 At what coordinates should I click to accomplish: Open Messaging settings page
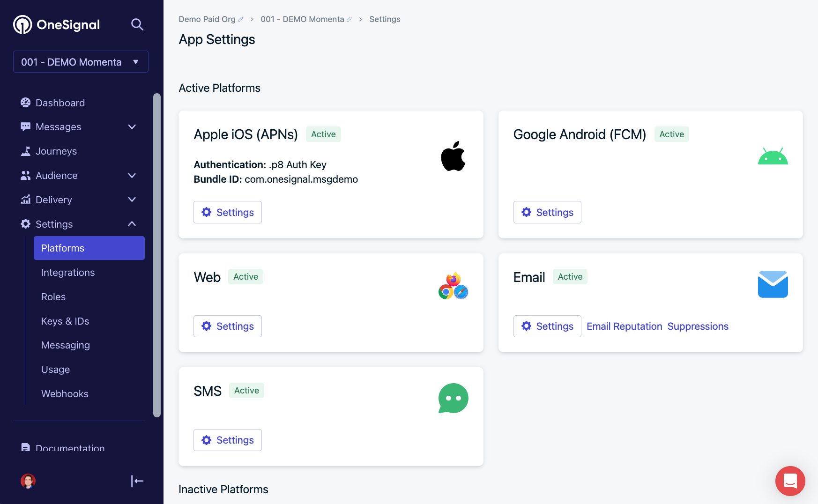coord(66,345)
